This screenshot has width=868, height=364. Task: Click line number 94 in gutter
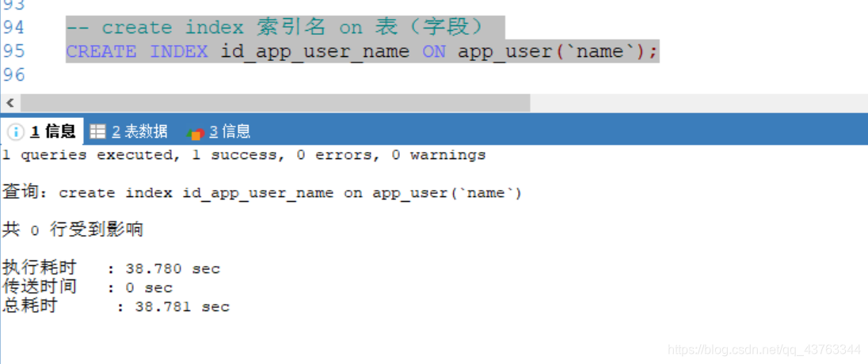tap(13, 27)
